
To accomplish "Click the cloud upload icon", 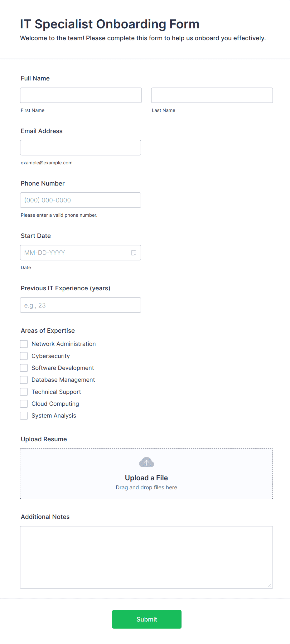I will pos(147,462).
